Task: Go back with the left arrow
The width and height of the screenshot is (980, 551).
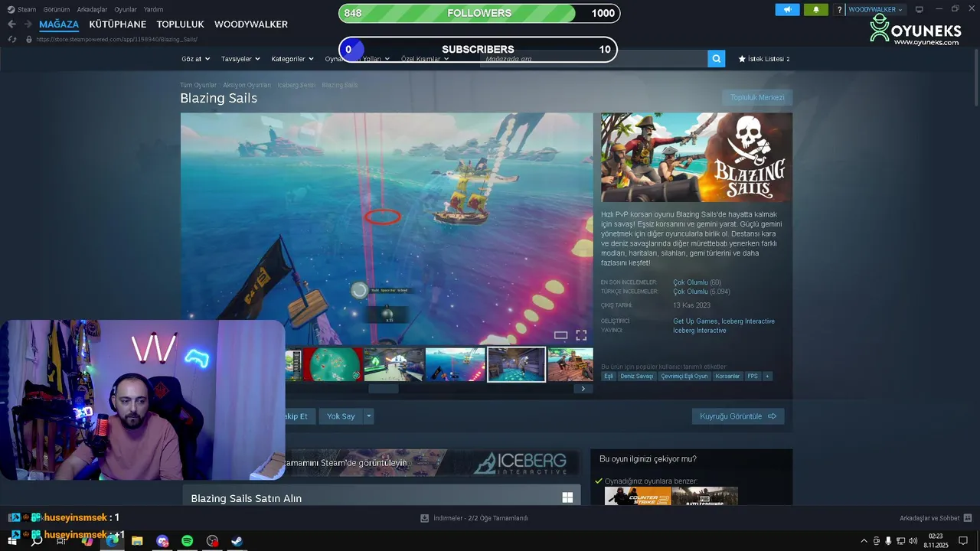Action: pos(11,24)
